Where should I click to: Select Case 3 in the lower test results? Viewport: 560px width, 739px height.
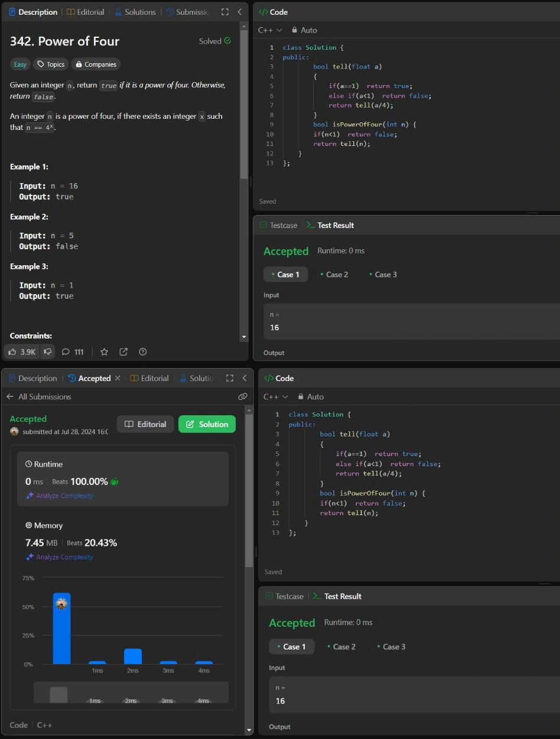click(391, 646)
